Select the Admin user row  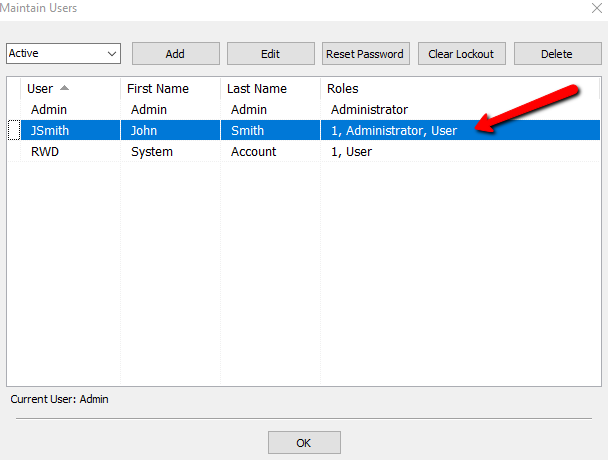(304, 110)
